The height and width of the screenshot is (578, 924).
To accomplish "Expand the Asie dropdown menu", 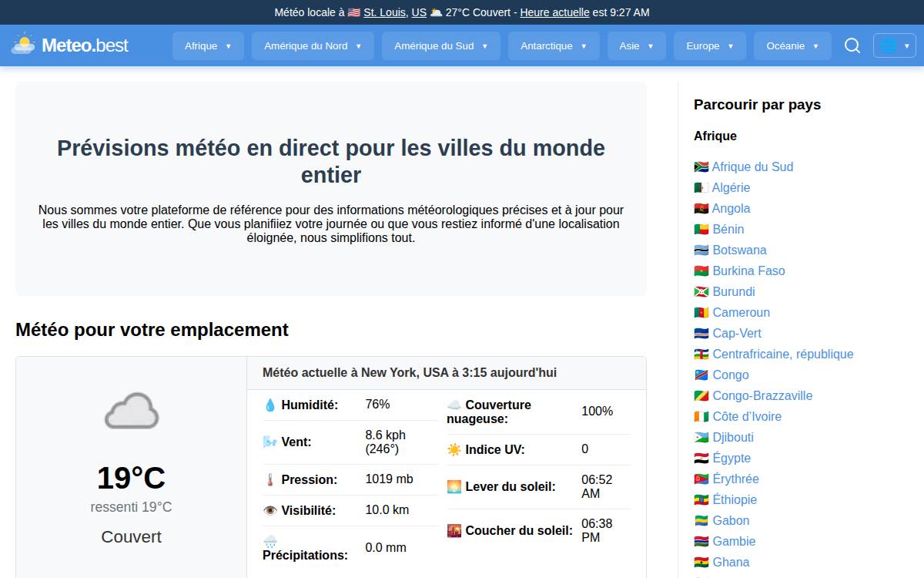I will [x=637, y=45].
